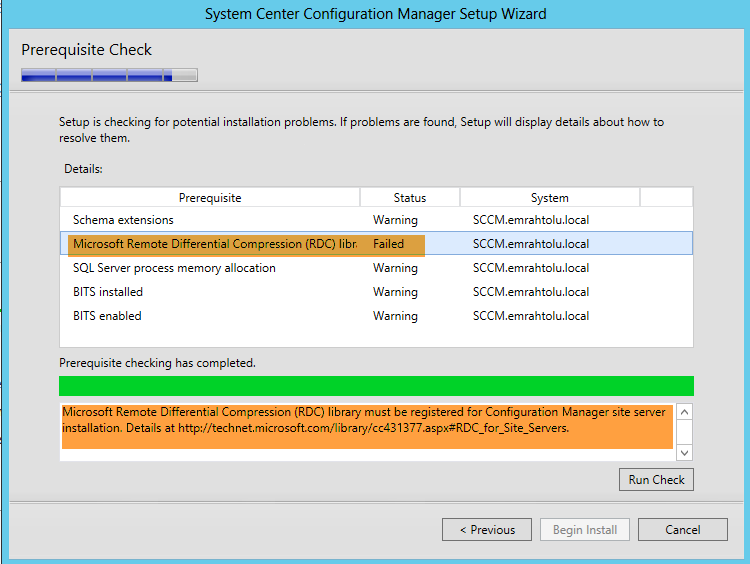Select SQL Server process memory allocation row
The image size is (750, 564).
[x=376, y=268]
